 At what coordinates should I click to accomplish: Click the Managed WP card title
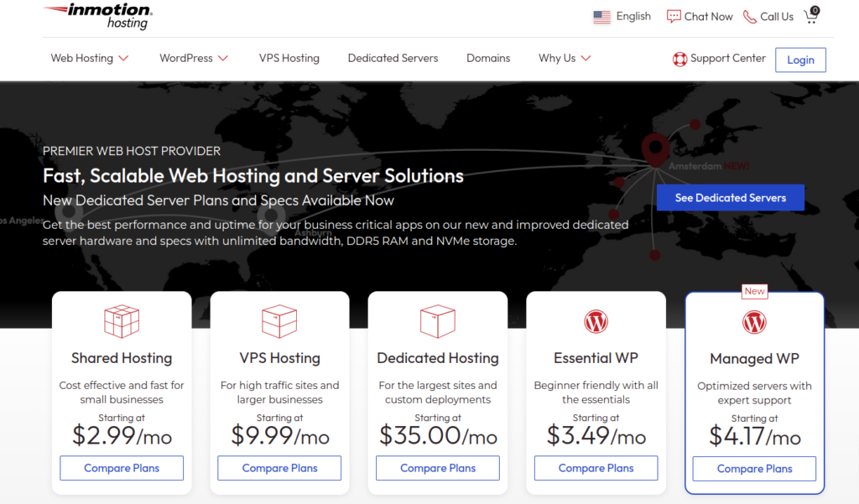point(754,358)
